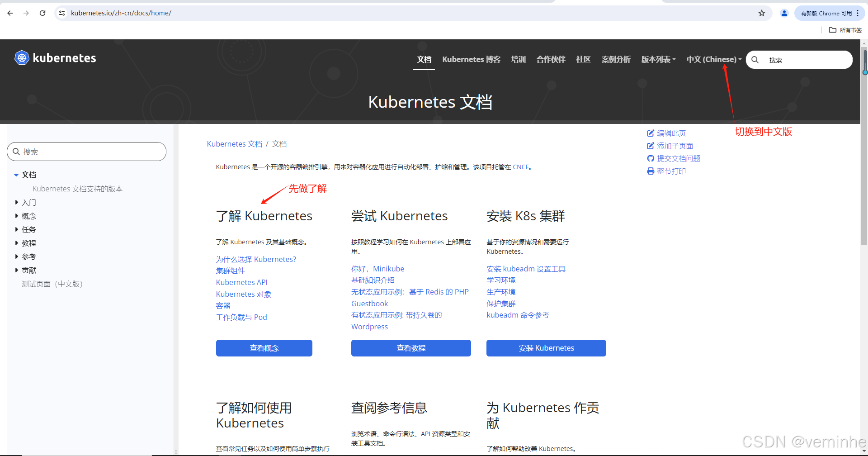Open the 安装 kubeadm 设置工具 link
The height and width of the screenshot is (456, 868).
point(526,269)
